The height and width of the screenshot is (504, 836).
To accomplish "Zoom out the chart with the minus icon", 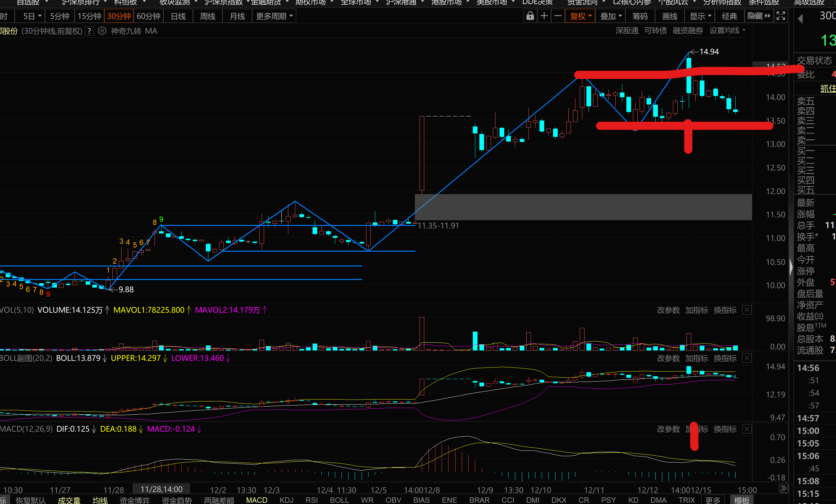I will coord(558,16).
